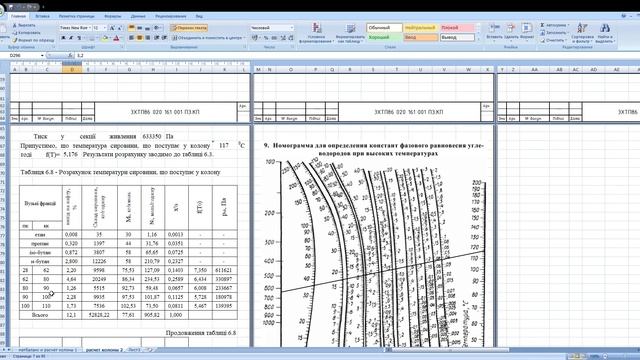Align cell text left

click(131, 38)
